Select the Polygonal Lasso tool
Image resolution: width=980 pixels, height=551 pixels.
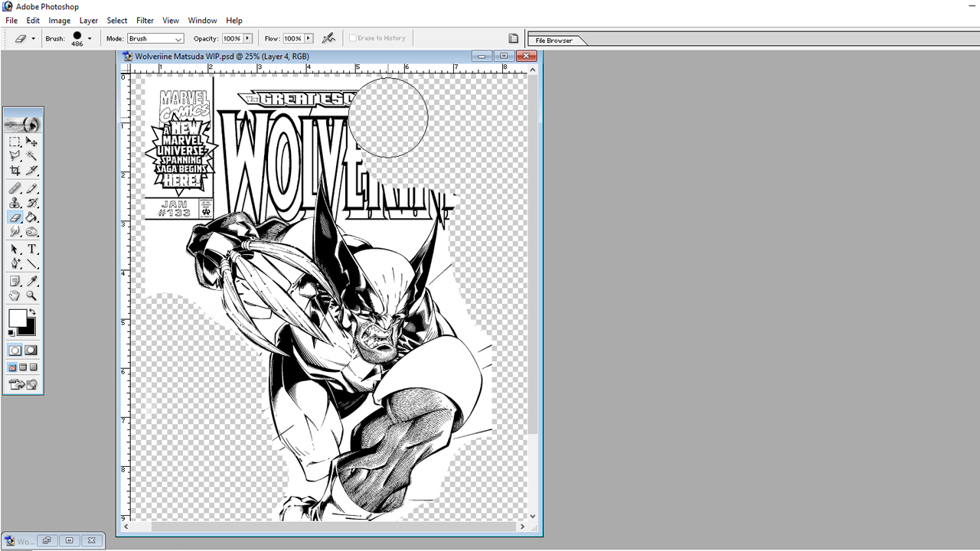(15, 156)
